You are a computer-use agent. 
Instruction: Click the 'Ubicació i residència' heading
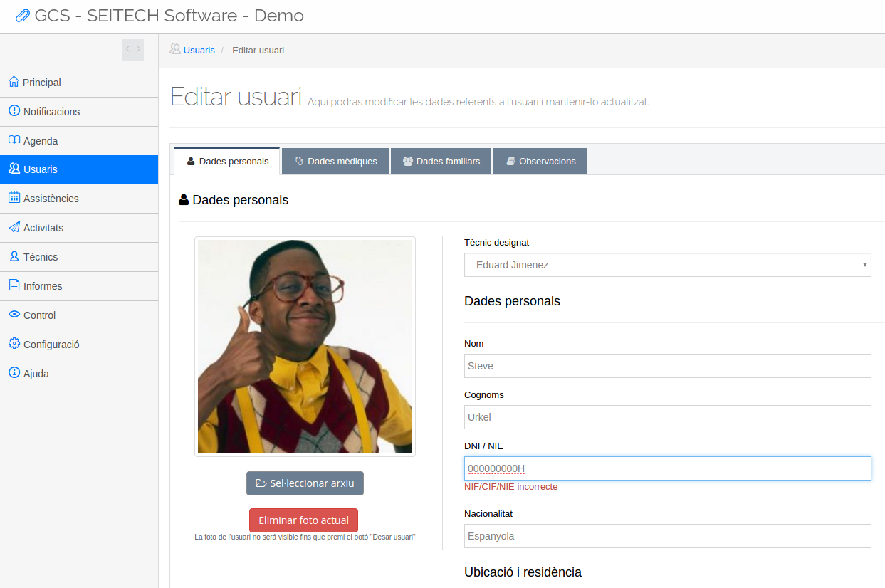point(523,572)
